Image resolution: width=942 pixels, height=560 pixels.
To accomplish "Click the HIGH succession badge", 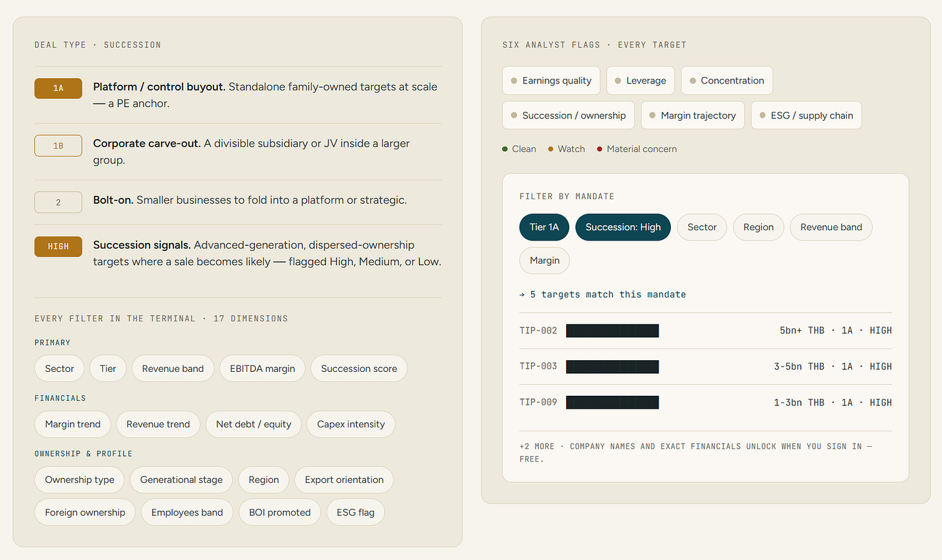I will (x=58, y=246).
